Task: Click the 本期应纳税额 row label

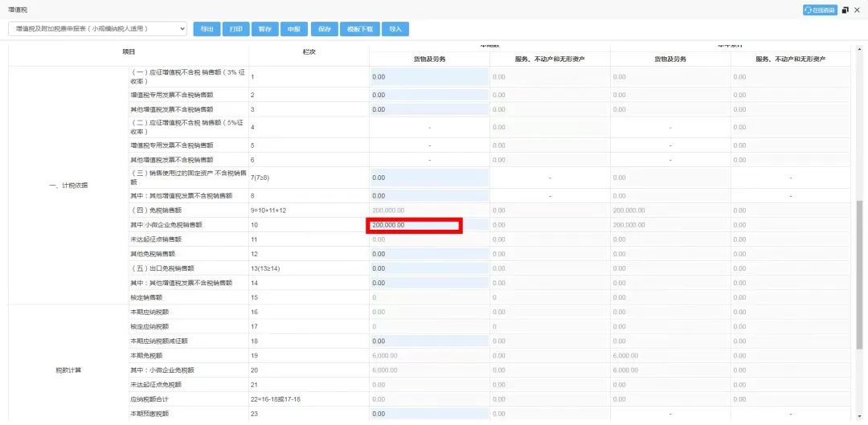Action: point(149,312)
